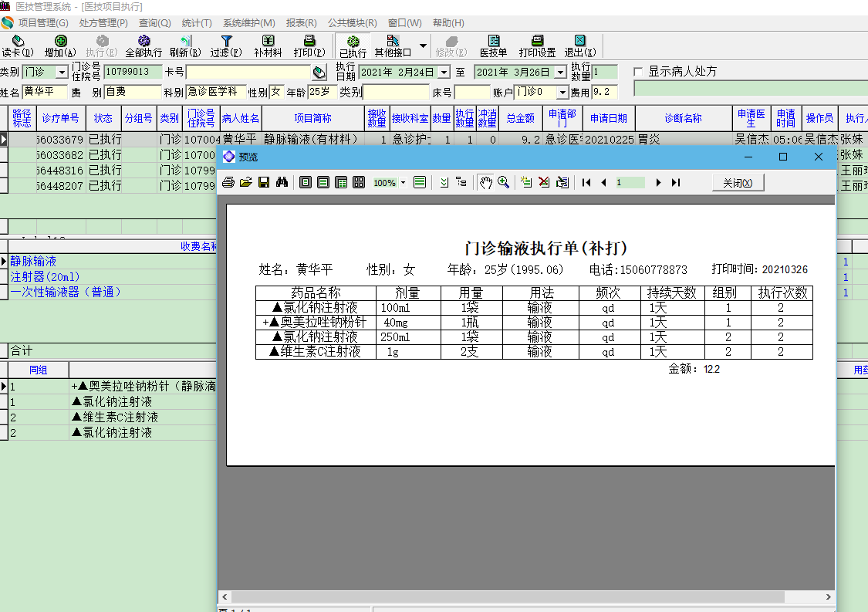Screen dimensions: 868x612
Task: Open the 查询(Q) menu
Action: [155, 22]
